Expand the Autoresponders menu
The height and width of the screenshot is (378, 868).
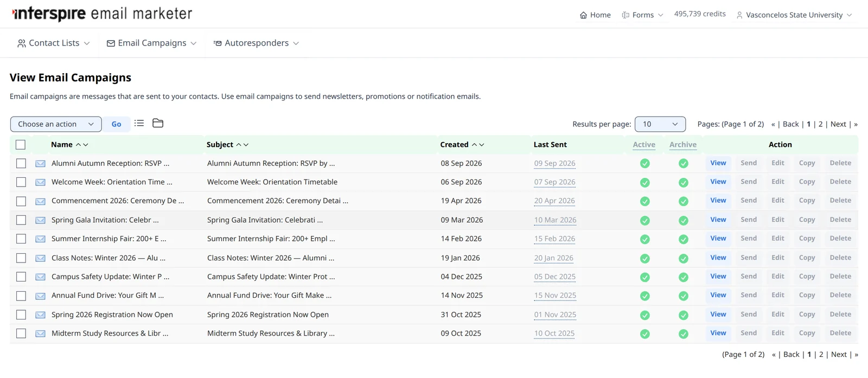256,43
